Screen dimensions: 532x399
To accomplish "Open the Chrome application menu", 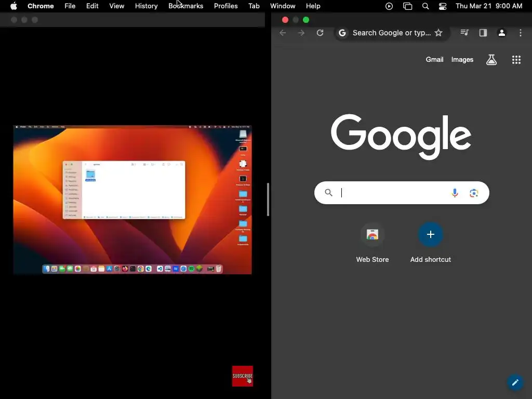I will pos(41,6).
